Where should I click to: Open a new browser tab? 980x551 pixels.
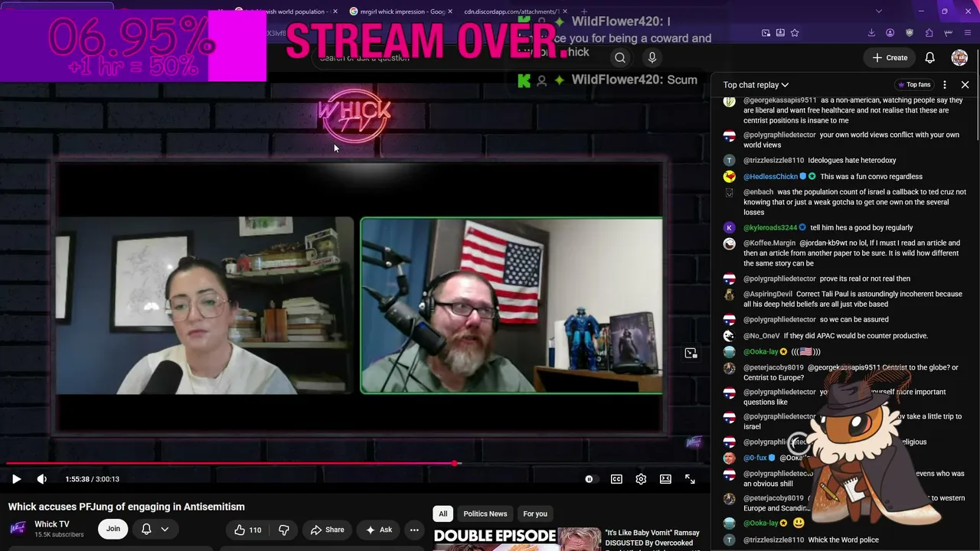[584, 11]
